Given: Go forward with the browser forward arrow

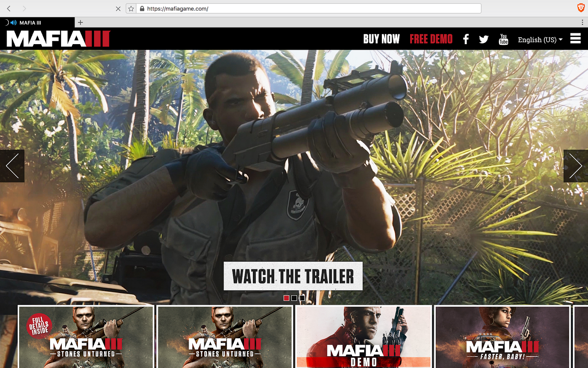Looking at the screenshot, I should click(x=24, y=8).
